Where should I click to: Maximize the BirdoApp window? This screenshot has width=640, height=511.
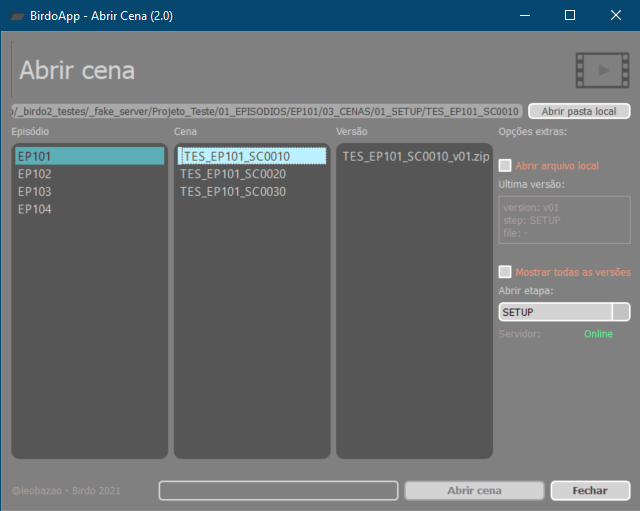(x=570, y=16)
